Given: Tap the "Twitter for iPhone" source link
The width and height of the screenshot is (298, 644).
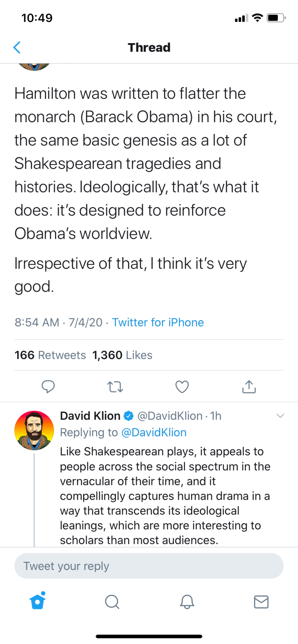Looking at the screenshot, I should (x=158, y=323).
